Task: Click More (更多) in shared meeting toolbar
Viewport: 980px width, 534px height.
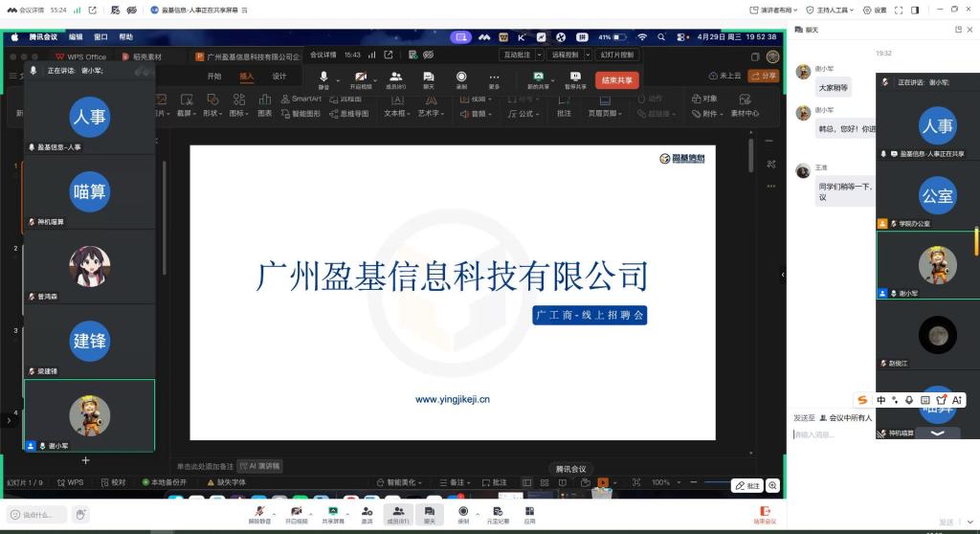Action: (494, 80)
